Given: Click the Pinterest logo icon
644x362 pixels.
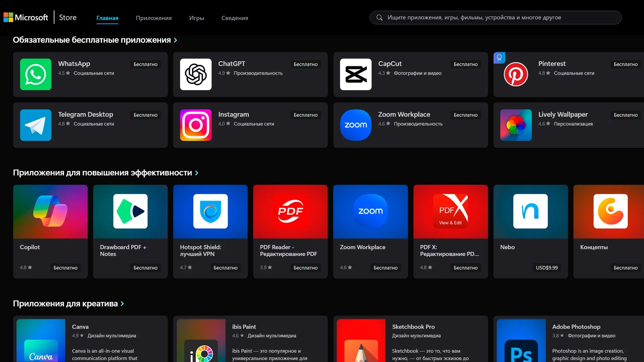Looking at the screenshot, I should [516, 74].
